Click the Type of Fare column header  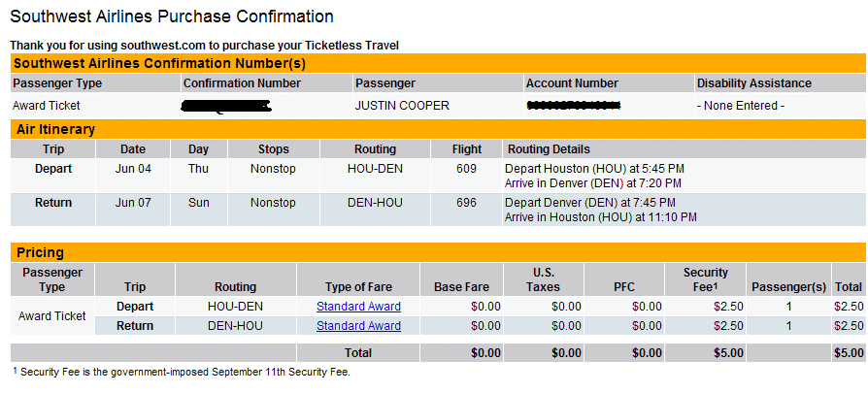click(x=358, y=286)
